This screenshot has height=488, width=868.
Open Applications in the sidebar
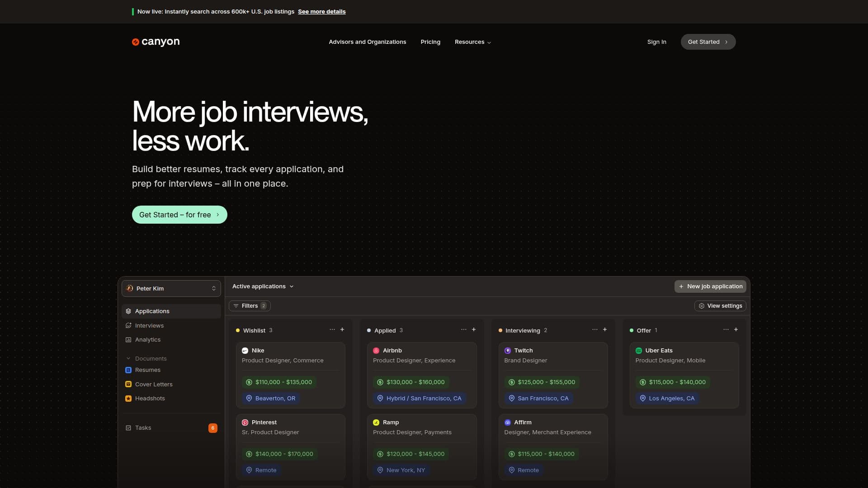171,311
